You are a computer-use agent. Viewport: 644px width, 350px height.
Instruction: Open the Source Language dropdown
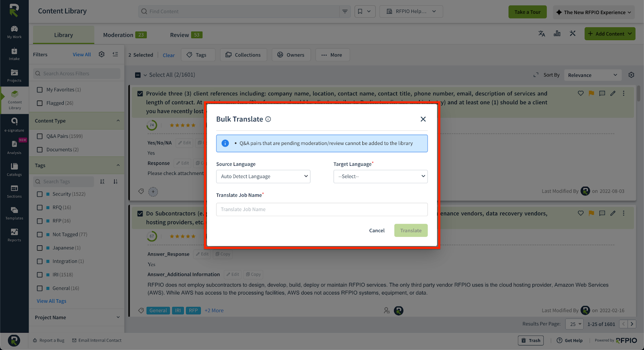pos(263,177)
